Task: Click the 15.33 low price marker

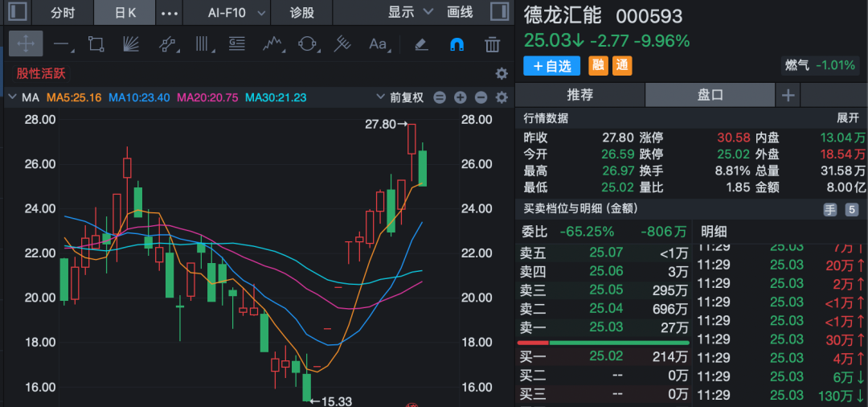Action: point(331,401)
